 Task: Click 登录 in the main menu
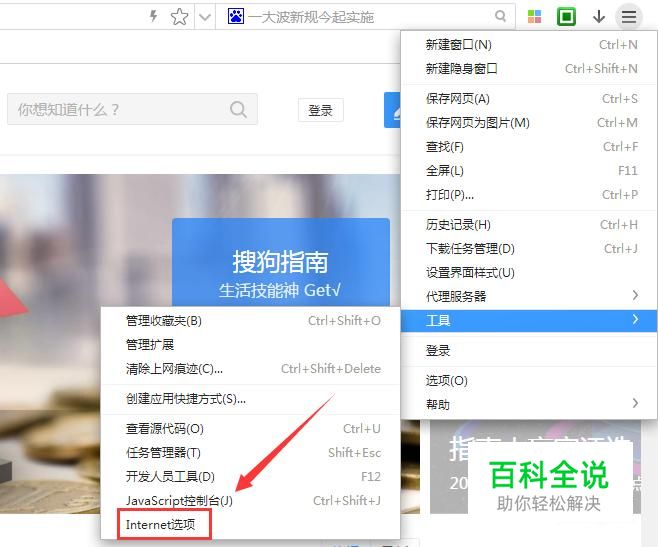pos(529,350)
